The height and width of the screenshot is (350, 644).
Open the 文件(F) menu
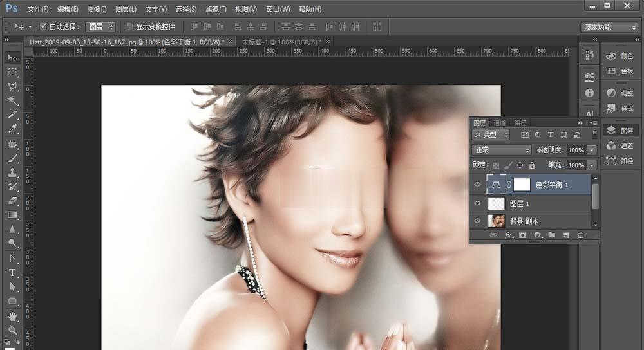[38, 9]
